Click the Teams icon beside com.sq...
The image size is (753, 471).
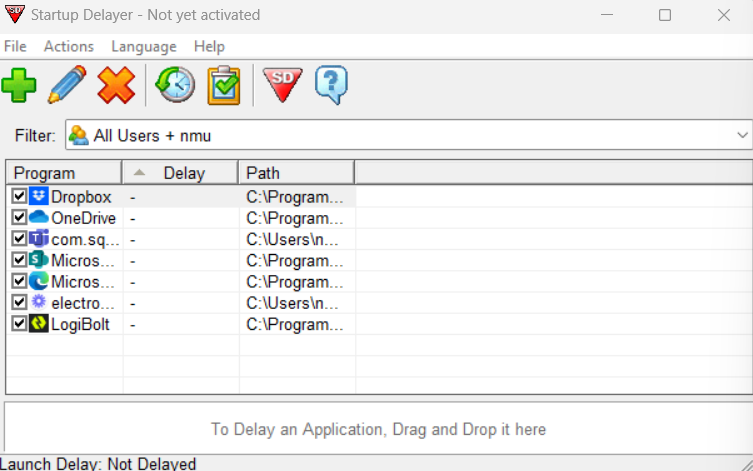click(x=38, y=239)
